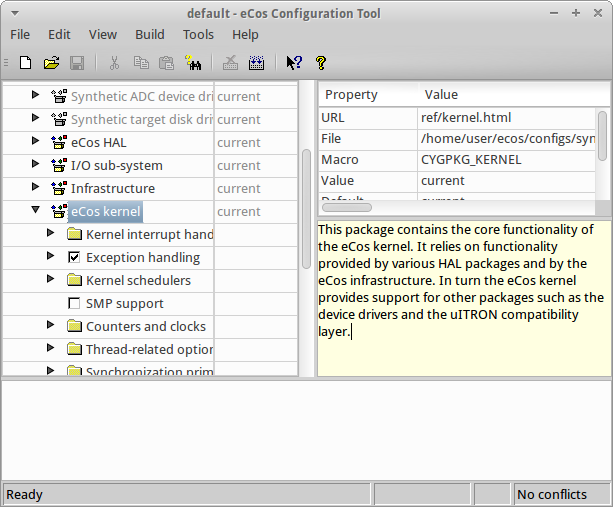Open the Tools menu
The image size is (613, 507).
click(198, 35)
